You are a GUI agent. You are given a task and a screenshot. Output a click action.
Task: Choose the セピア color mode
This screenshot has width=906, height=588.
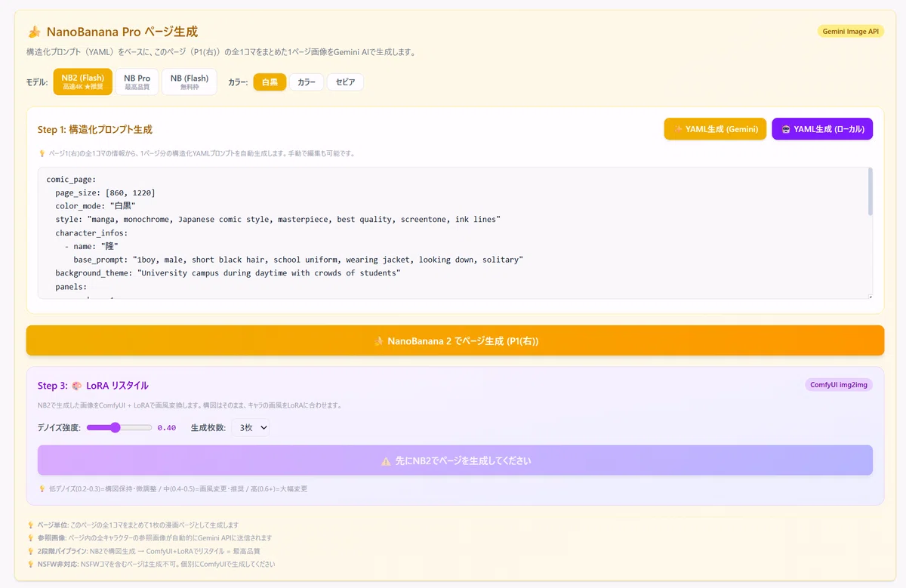tap(345, 82)
